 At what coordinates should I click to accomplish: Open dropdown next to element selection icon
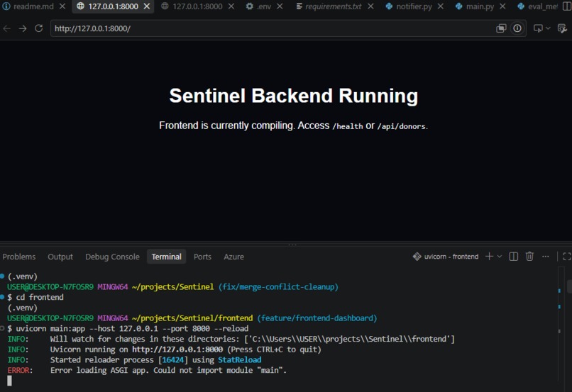tap(548, 28)
